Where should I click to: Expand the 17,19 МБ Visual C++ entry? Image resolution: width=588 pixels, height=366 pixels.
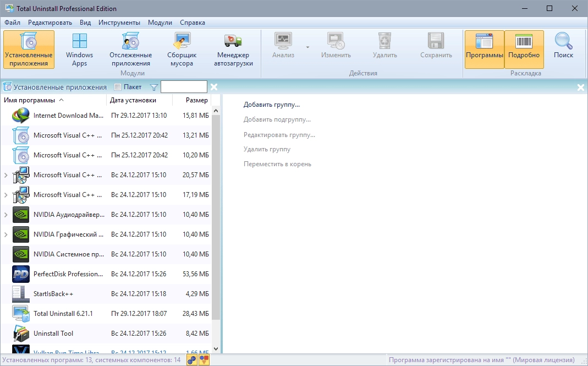pyautogui.click(x=6, y=195)
